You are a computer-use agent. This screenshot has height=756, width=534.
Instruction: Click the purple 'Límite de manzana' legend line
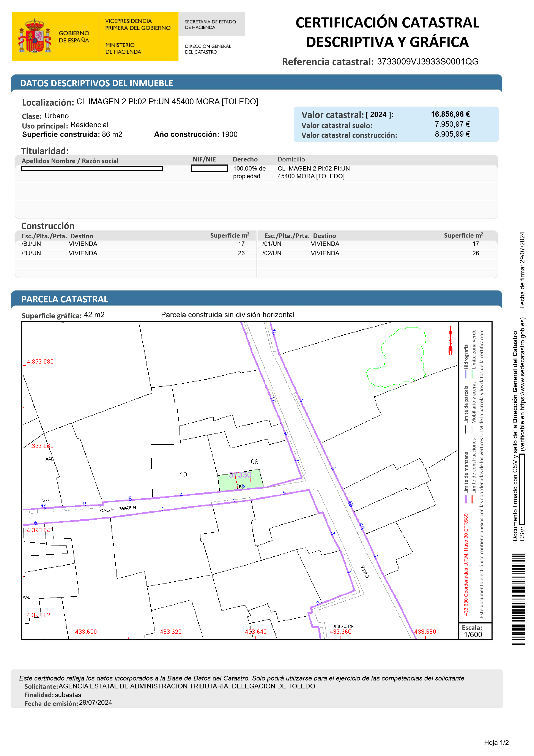click(466, 499)
